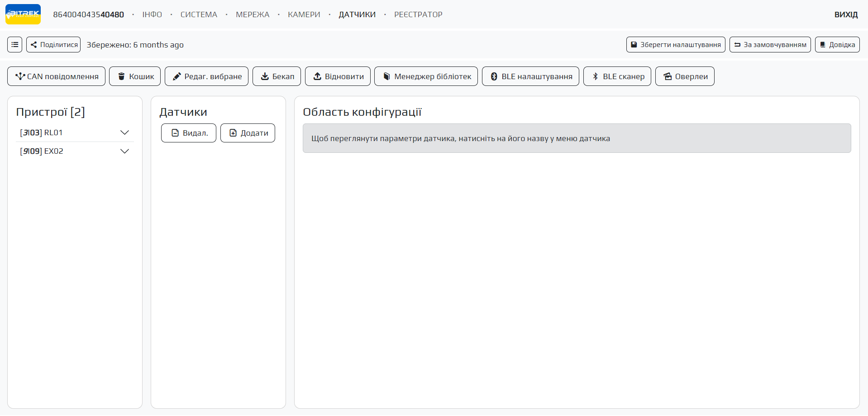
Task: Switch to the СИСТЕМА tab
Action: click(199, 14)
